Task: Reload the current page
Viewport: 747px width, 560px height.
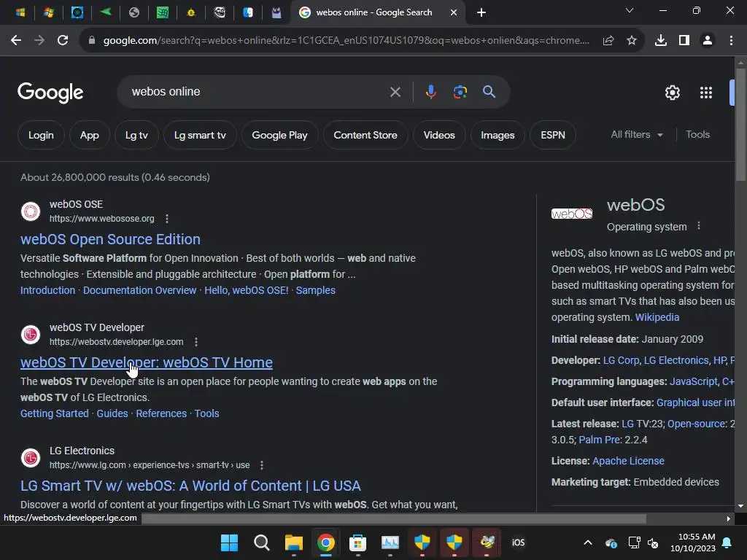Action: tap(63, 41)
